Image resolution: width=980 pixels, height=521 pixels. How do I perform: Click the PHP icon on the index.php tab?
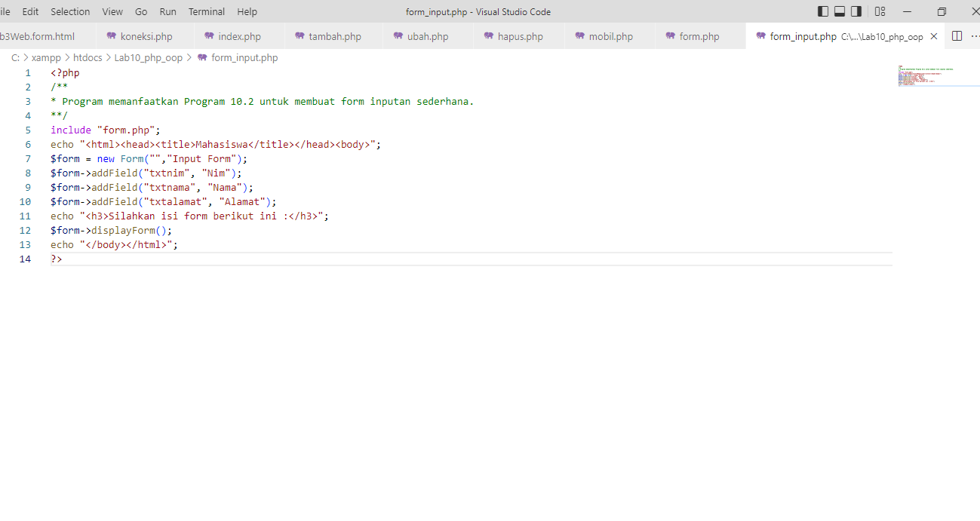click(x=209, y=35)
